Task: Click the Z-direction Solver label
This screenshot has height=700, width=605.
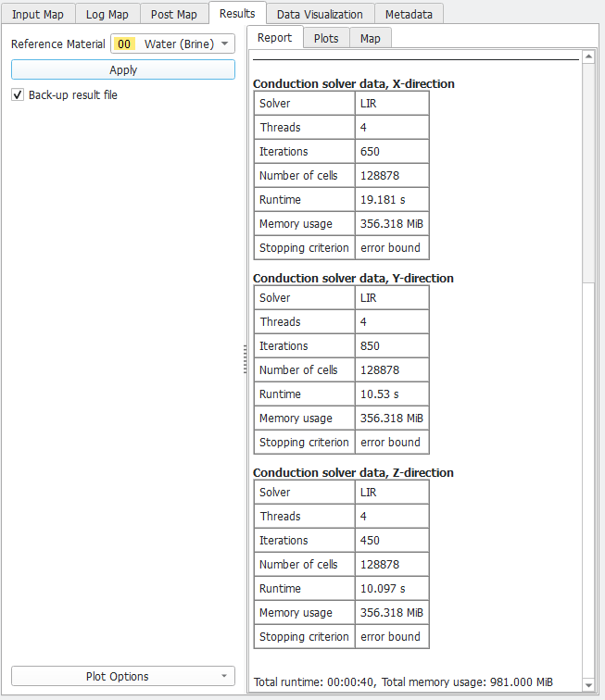Action: click(275, 492)
